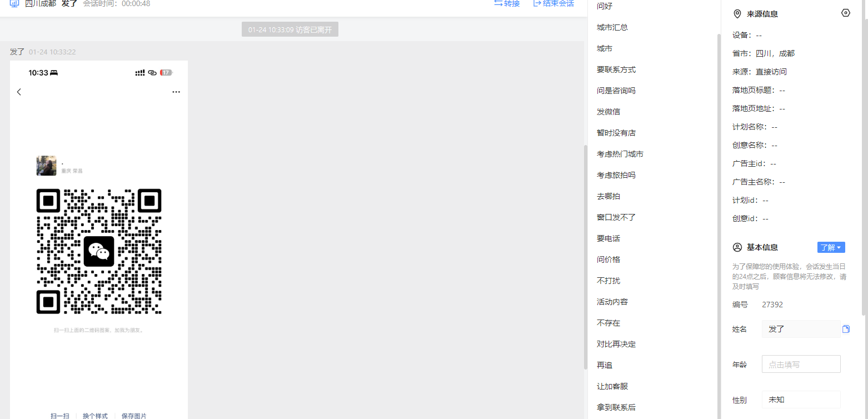Click the 广告主id row
This screenshot has height=419, width=868.
tap(754, 163)
